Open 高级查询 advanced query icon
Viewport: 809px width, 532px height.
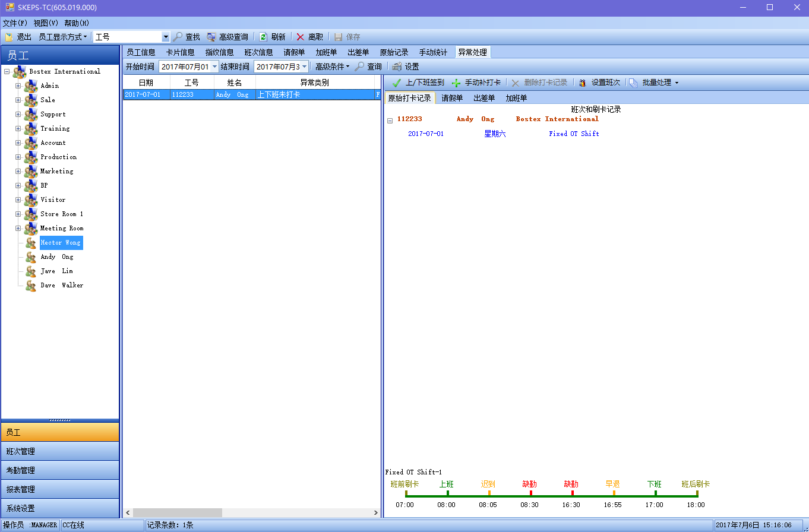pyautogui.click(x=211, y=37)
